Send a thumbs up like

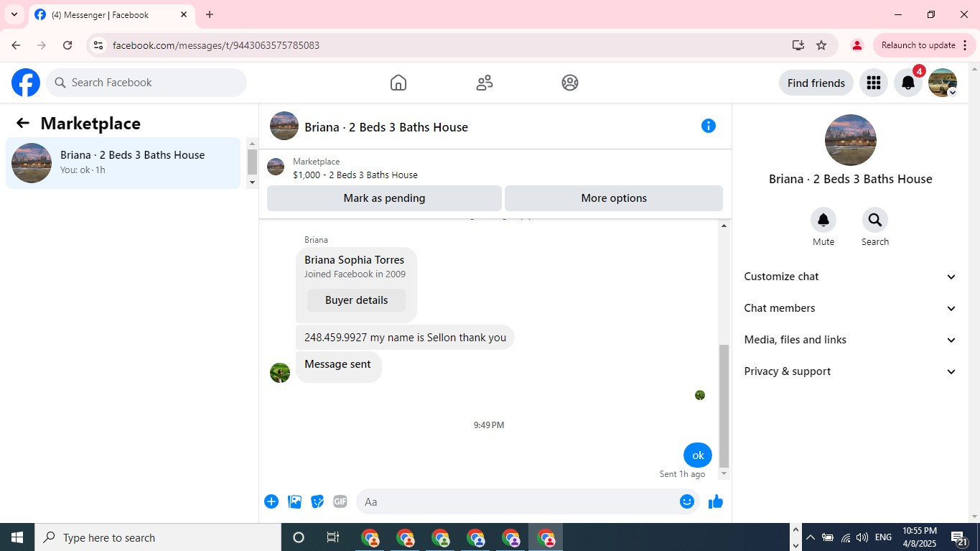(x=716, y=501)
